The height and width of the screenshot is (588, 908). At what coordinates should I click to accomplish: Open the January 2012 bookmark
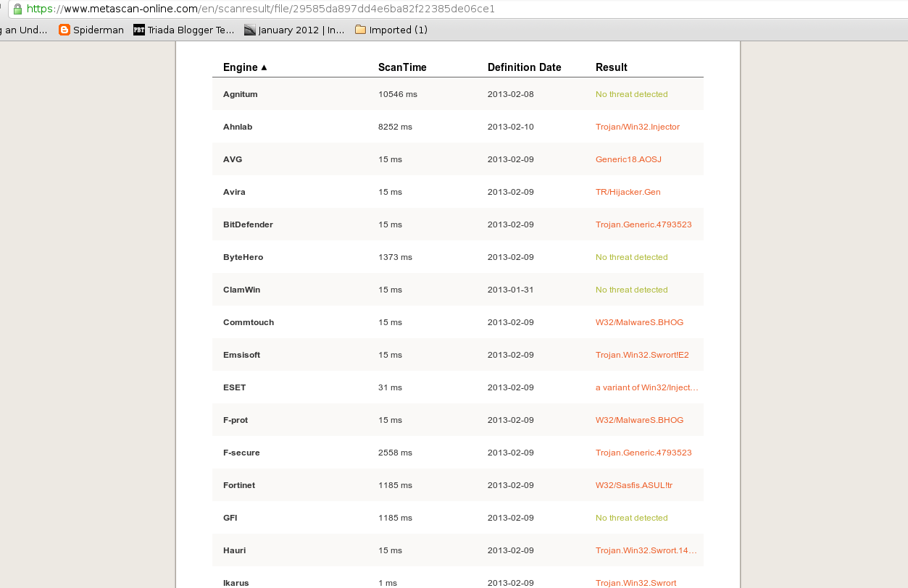tap(294, 30)
